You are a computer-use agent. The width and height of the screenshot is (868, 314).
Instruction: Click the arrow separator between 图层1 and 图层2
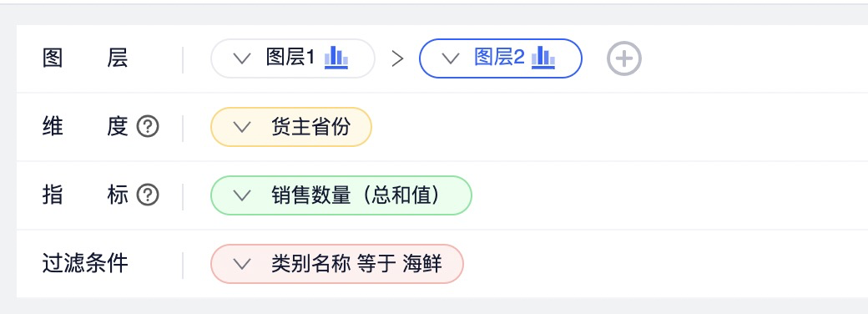397,58
